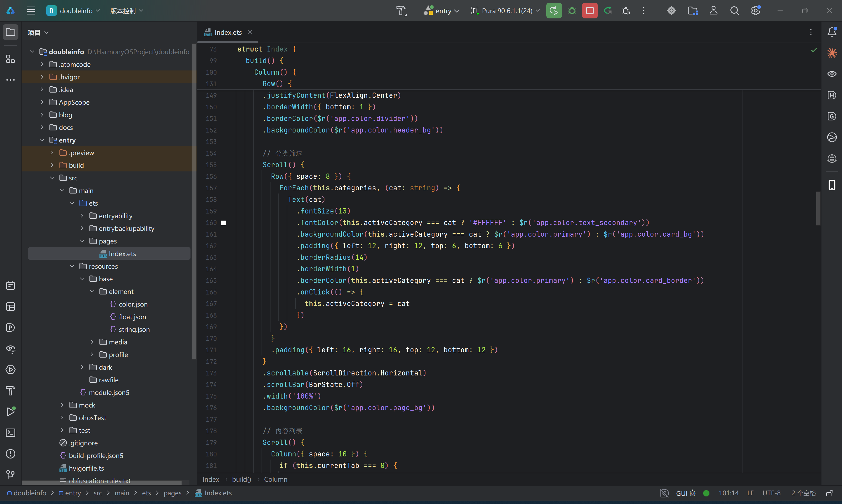The image size is (842, 504).
Task: Expand the .hvigor folder
Action: pyautogui.click(x=42, y=77)
